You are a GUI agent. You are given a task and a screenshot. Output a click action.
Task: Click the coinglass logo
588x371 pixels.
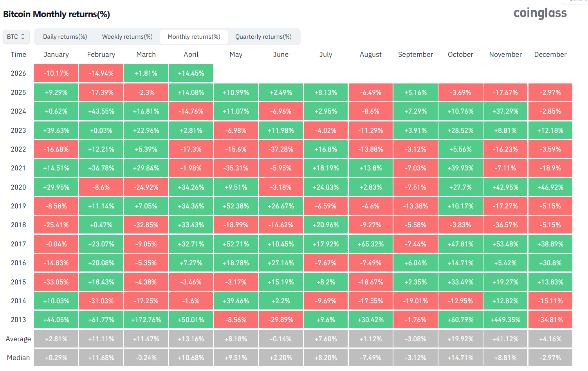coord(540,13)
